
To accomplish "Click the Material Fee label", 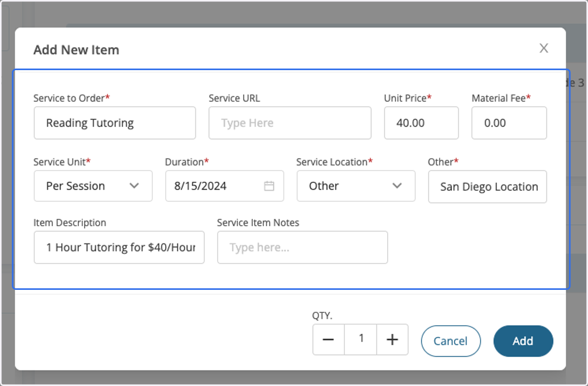I will (501, 98).
